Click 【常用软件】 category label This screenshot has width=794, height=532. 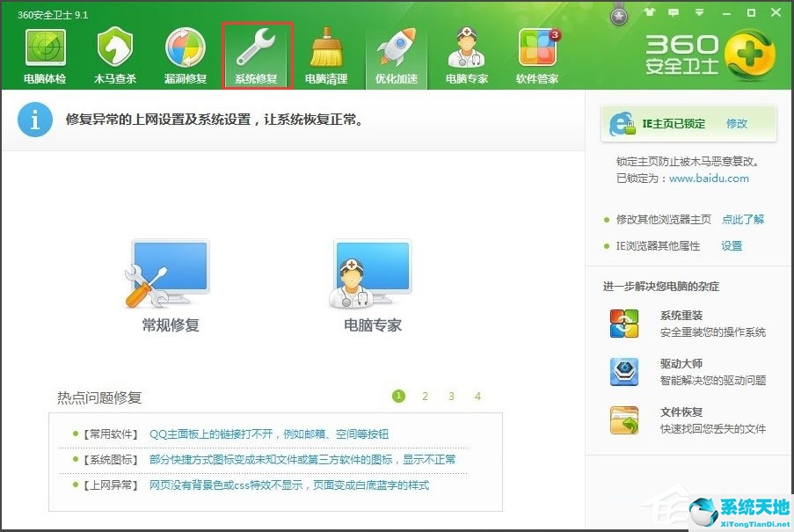[111, 434]
